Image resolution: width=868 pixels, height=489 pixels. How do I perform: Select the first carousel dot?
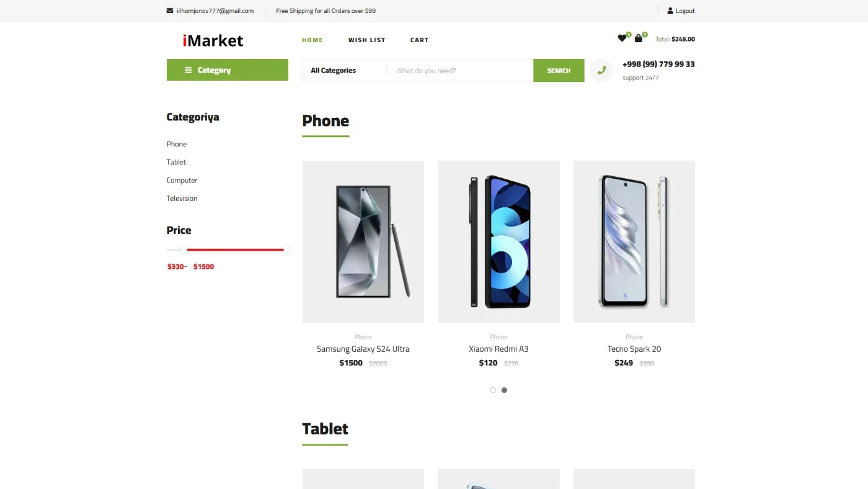pyautogui.click(x=493, y=390)
